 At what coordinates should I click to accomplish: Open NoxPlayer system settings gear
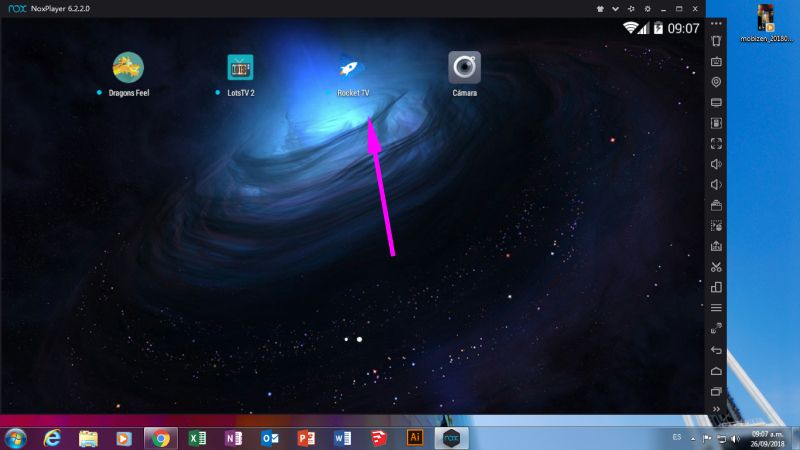[647, 9]
